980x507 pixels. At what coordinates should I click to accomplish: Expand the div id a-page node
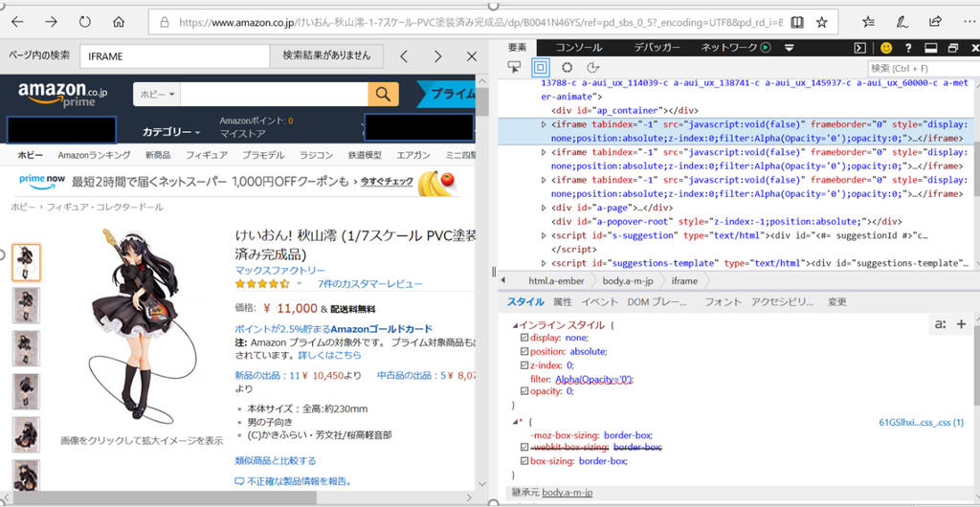click(544, 208)
